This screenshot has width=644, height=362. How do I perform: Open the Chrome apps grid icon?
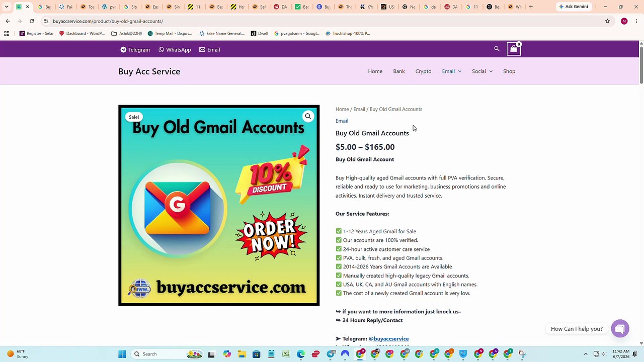pyautogui.click(x=7, y=33)
